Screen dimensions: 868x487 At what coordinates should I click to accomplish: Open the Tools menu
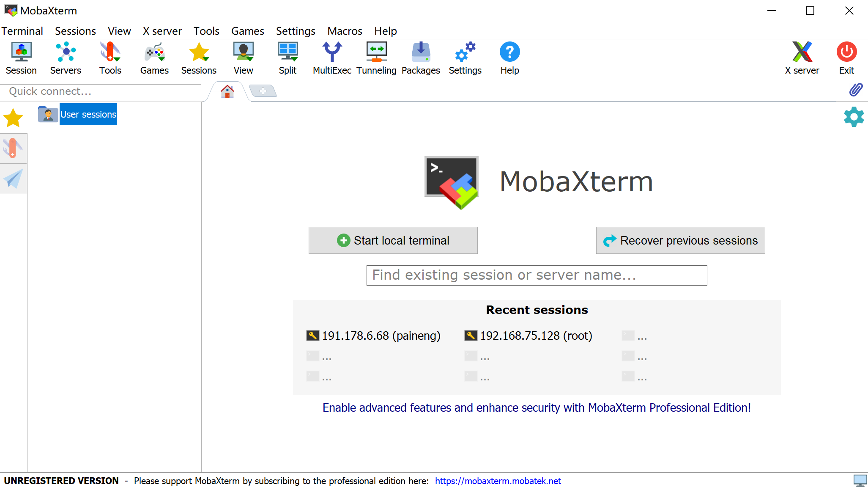point(206,31)
